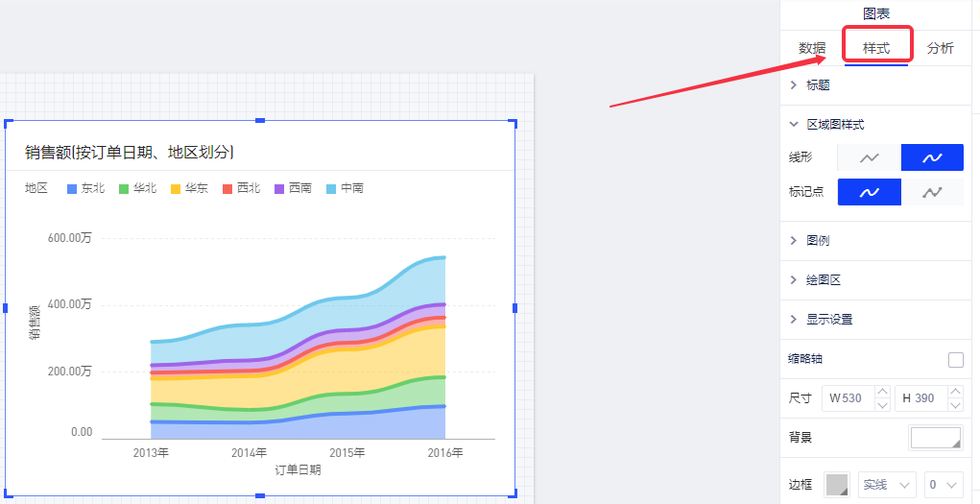This screenshot has width=980, height=504.
Task: Click the 东北 legend color marker
Action: (x=71, y=189)
